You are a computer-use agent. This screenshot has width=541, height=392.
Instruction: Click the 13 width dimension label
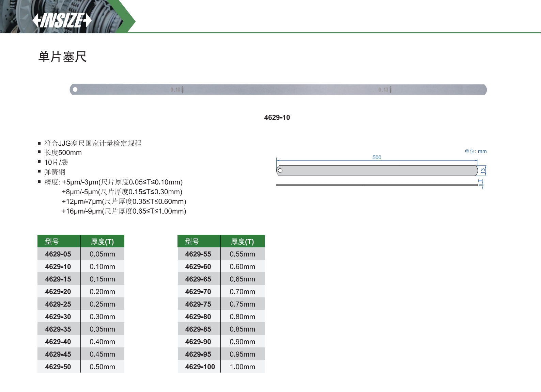point(483,170)
